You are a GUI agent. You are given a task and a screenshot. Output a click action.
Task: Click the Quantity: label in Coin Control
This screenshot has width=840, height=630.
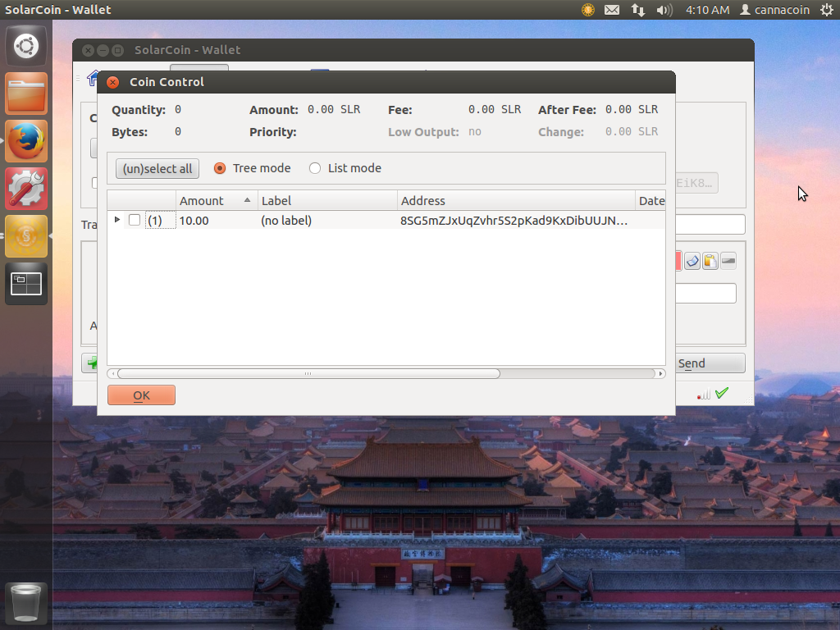(139, 110)
